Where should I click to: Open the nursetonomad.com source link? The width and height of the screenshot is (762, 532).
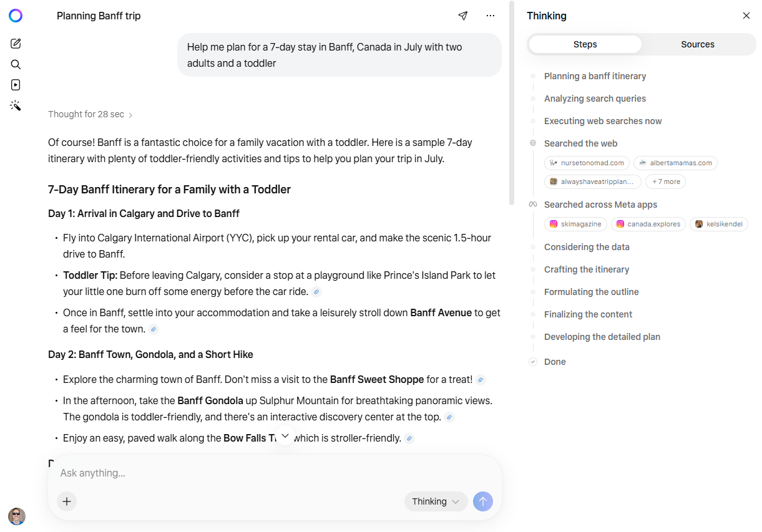click(587, 162)
